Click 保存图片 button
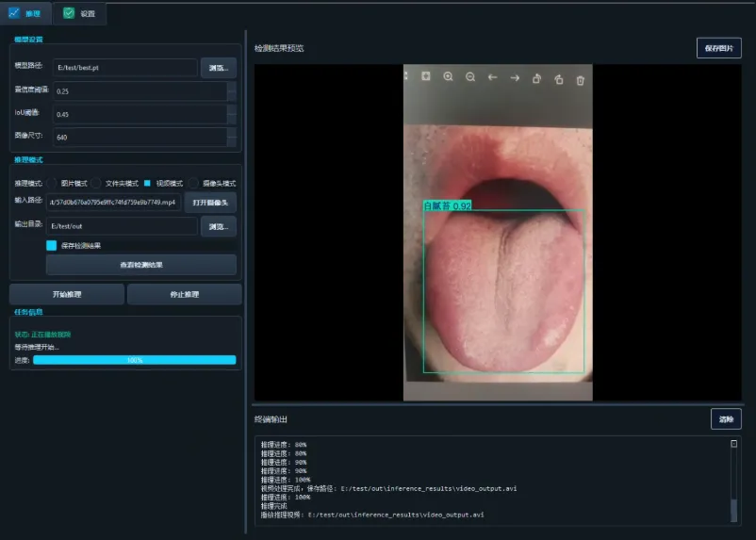This screenshot has width=756, height=540. click(719, 48)
